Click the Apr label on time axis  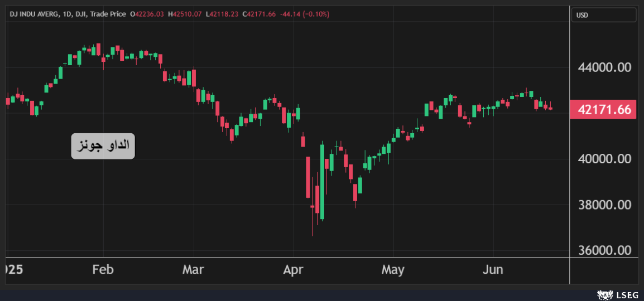click(x=294, y=269)
